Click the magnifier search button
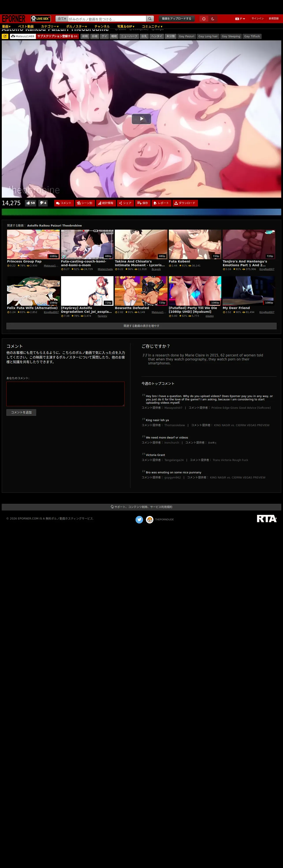 point(150,19)
